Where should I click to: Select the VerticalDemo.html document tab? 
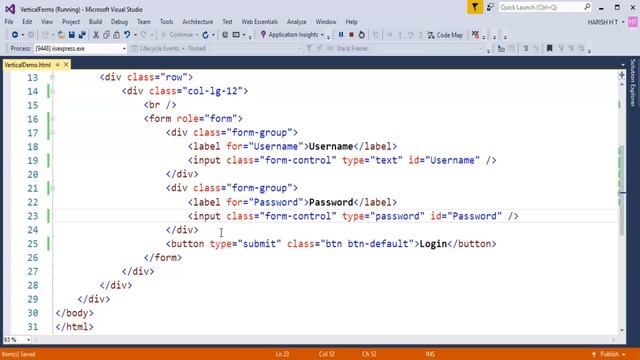point(28,64)
